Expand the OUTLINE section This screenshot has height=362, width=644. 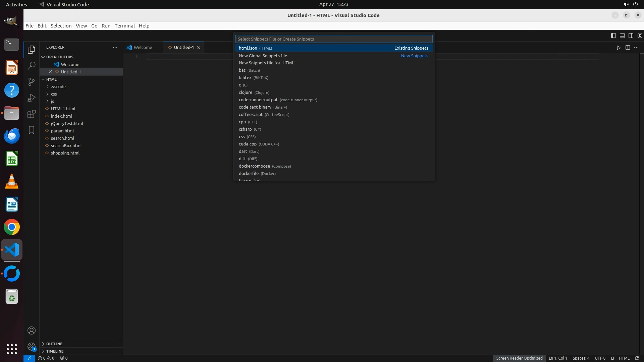pyautogui.click(x=54, y=344)
